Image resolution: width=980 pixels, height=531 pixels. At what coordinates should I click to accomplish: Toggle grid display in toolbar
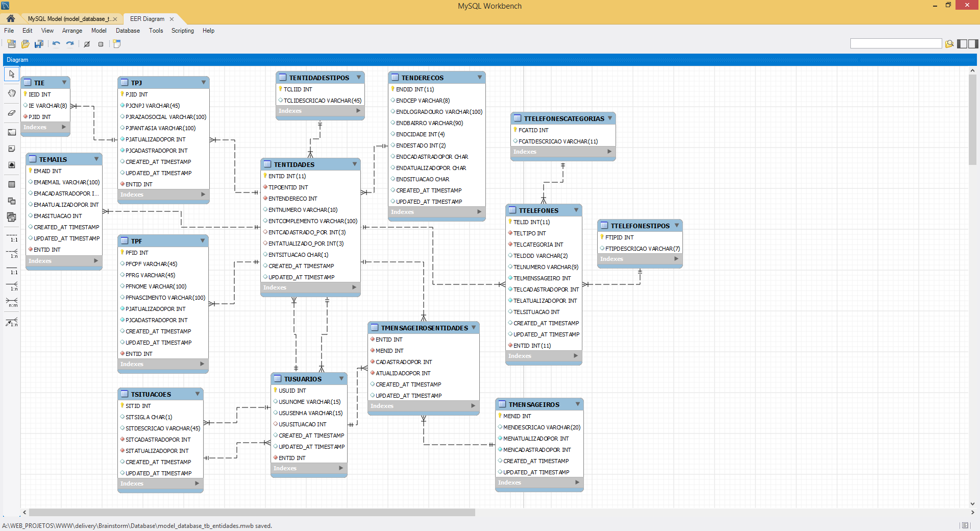pos(87,44)
